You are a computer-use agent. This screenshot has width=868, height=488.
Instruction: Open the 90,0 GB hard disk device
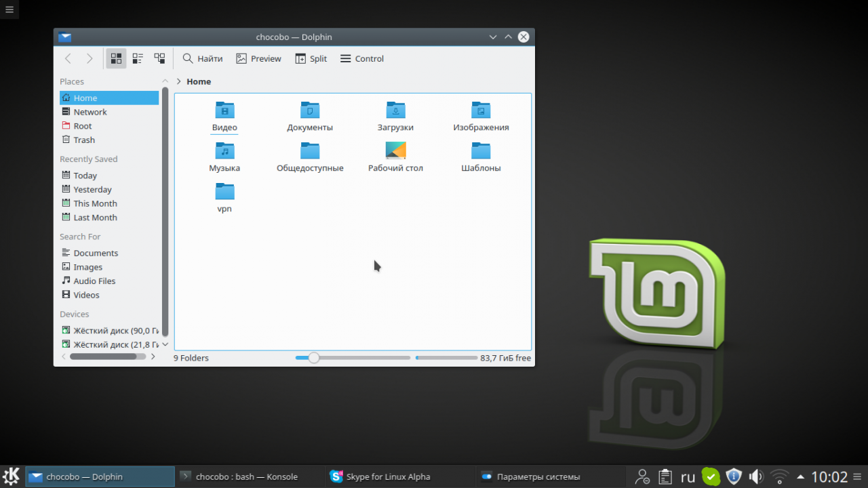pos(109,331)
